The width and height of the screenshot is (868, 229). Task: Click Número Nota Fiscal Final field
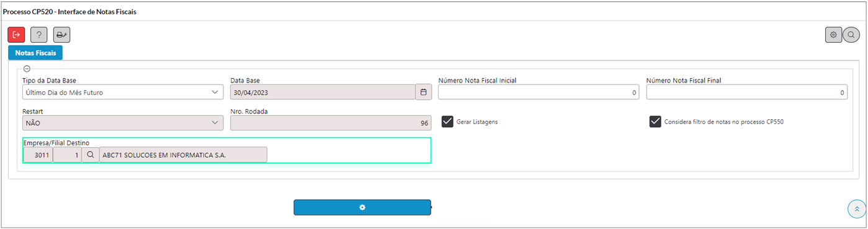746,92
